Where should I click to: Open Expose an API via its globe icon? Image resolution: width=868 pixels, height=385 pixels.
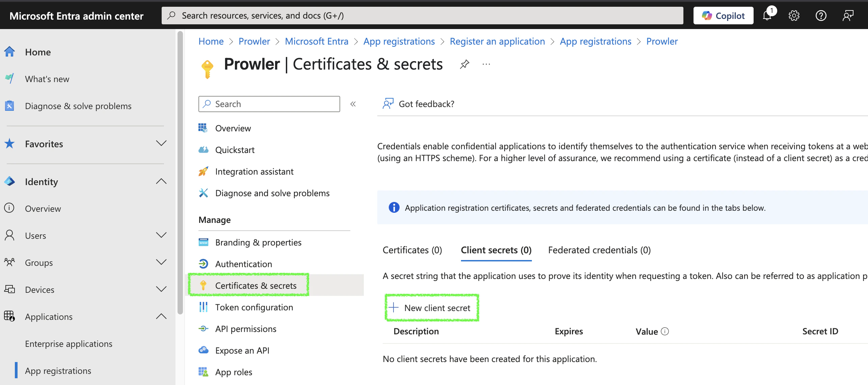click(x=204, y=350)
